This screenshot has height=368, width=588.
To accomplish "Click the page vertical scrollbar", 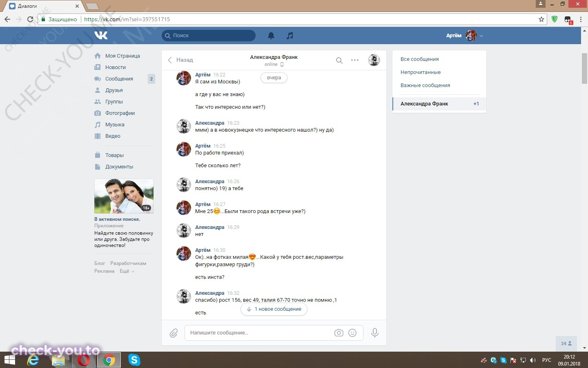I will pyautogui.click(x=584, y=69).
